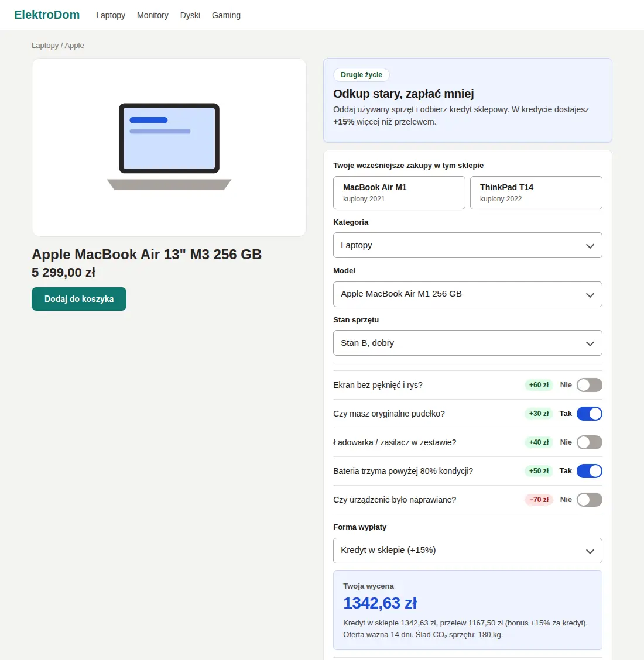Open the Forma wypłaty dropdown
This screenshot has height=660, width=644.
tap(468, 551)
